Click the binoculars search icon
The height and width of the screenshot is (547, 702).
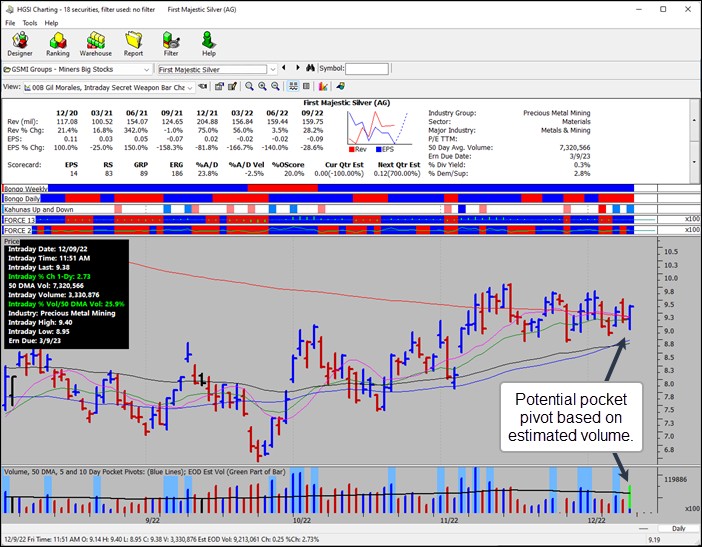(310, 68)
